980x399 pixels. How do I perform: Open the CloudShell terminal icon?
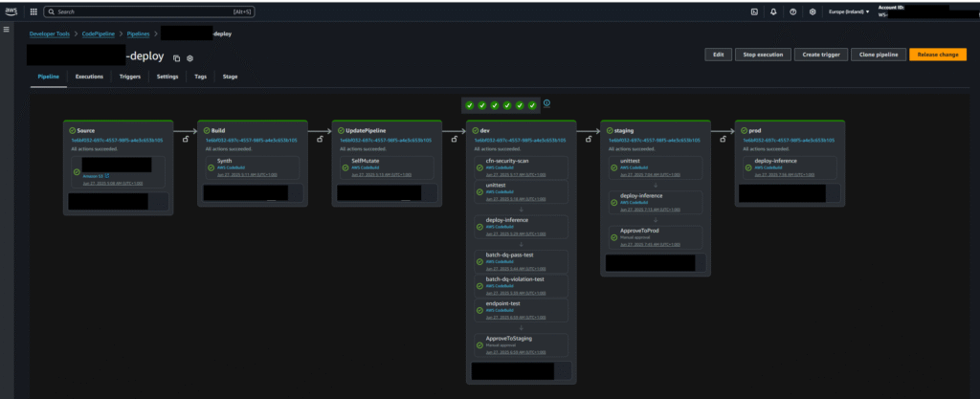pyautogui.click(x=753, y=11)
